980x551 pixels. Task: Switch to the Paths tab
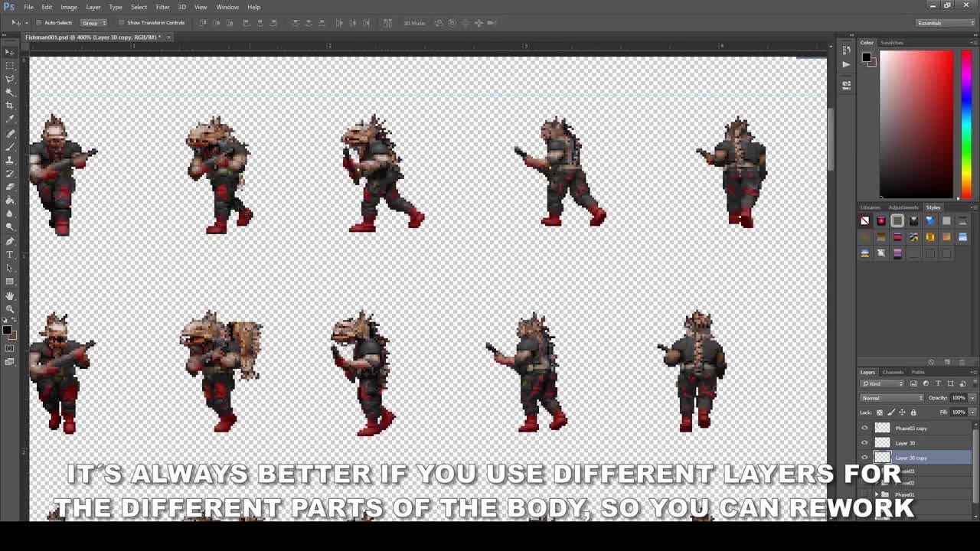(x=918, y=372)
